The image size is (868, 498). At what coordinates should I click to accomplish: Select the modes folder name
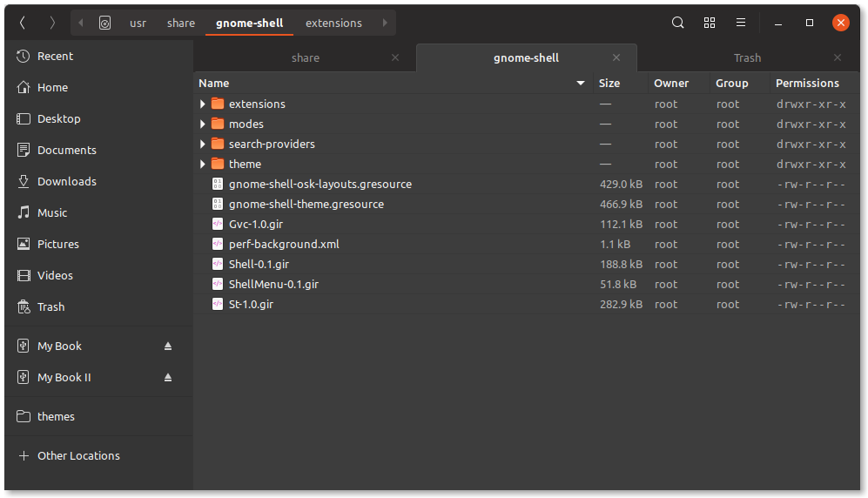[246, 124]
